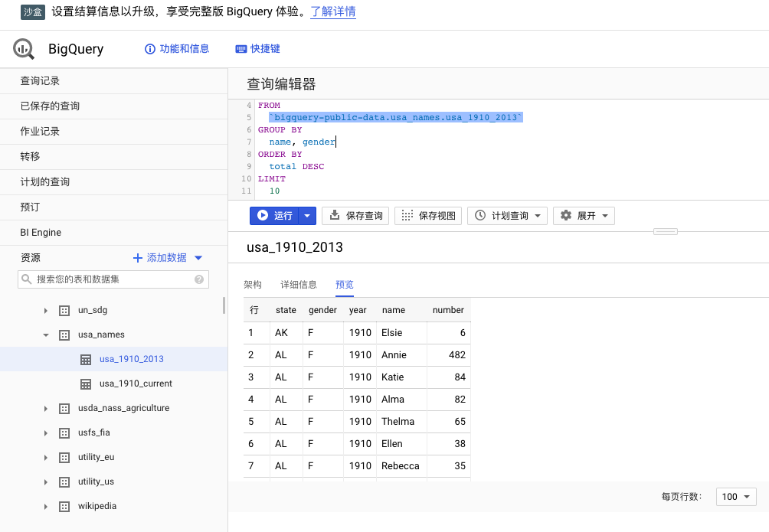
Task: Click the help question mark in search box
Action: click(199, 279)
